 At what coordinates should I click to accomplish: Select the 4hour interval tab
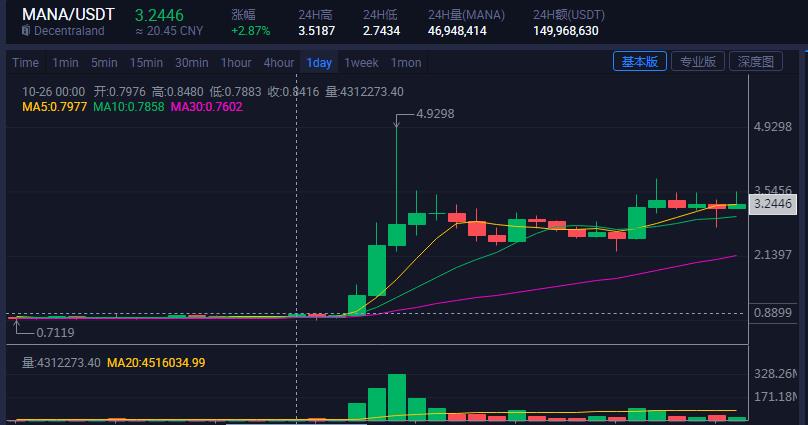279,63
